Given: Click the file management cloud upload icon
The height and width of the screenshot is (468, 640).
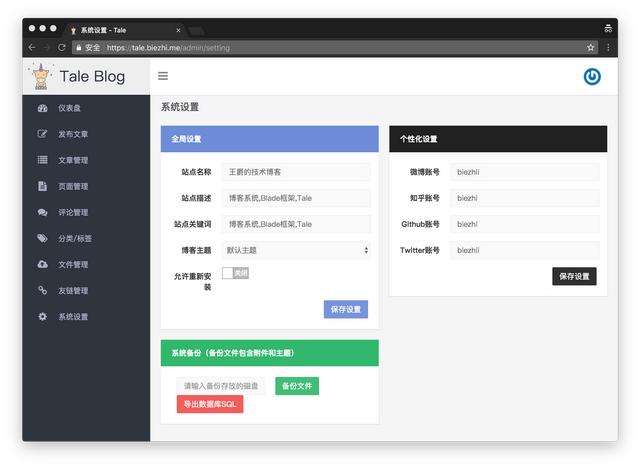Looking at the screenshot, I should (x=42, y=264).
